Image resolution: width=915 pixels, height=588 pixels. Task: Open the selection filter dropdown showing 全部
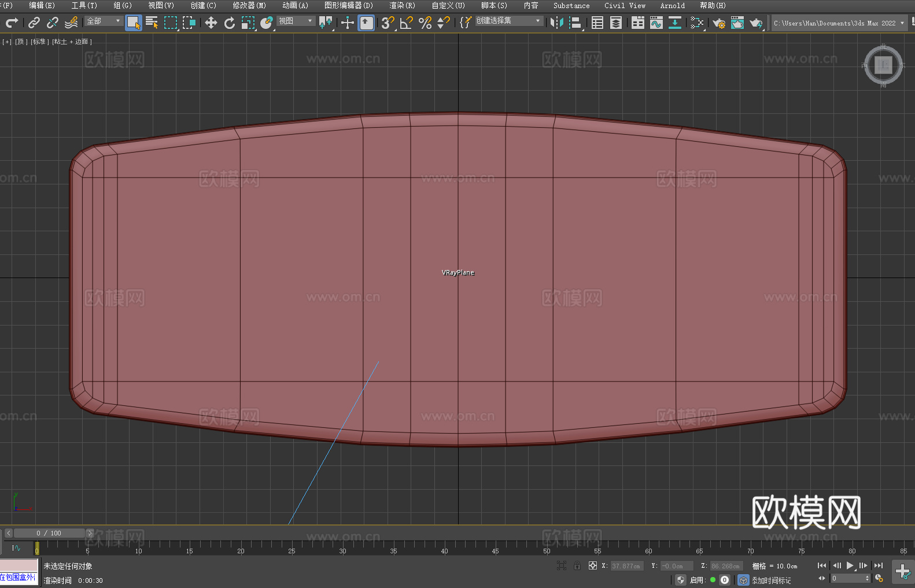[104, 21]
